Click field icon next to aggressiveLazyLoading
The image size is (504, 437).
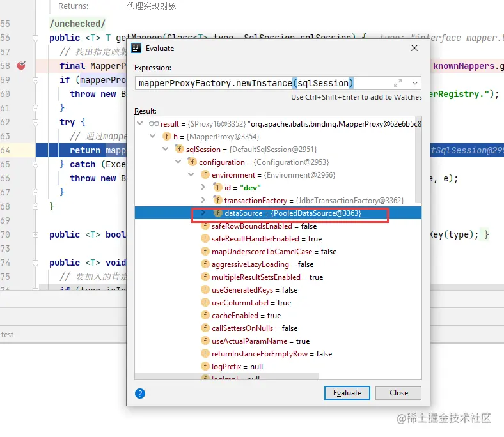[x=205, y=264]
